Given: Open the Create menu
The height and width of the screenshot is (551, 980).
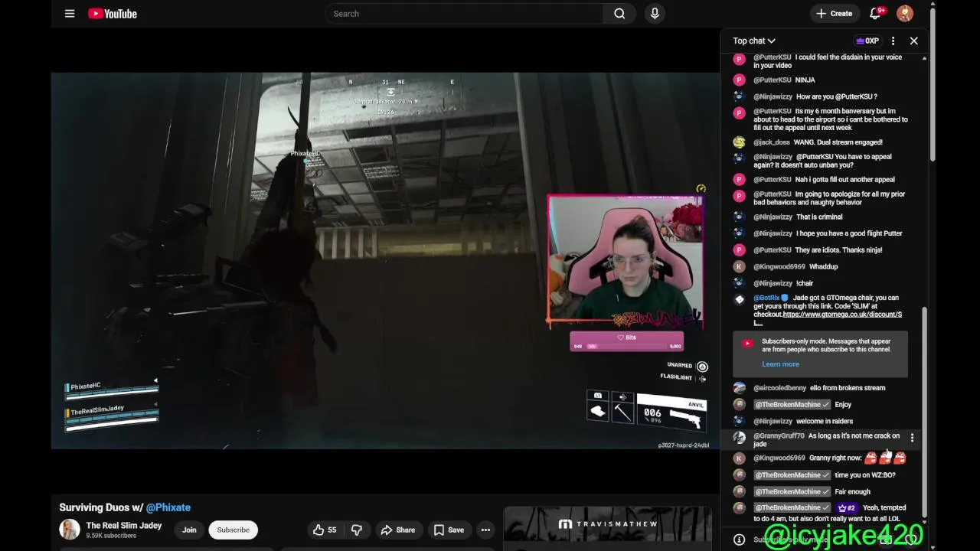Looking at the screenshot, I should tap(834, 14).
